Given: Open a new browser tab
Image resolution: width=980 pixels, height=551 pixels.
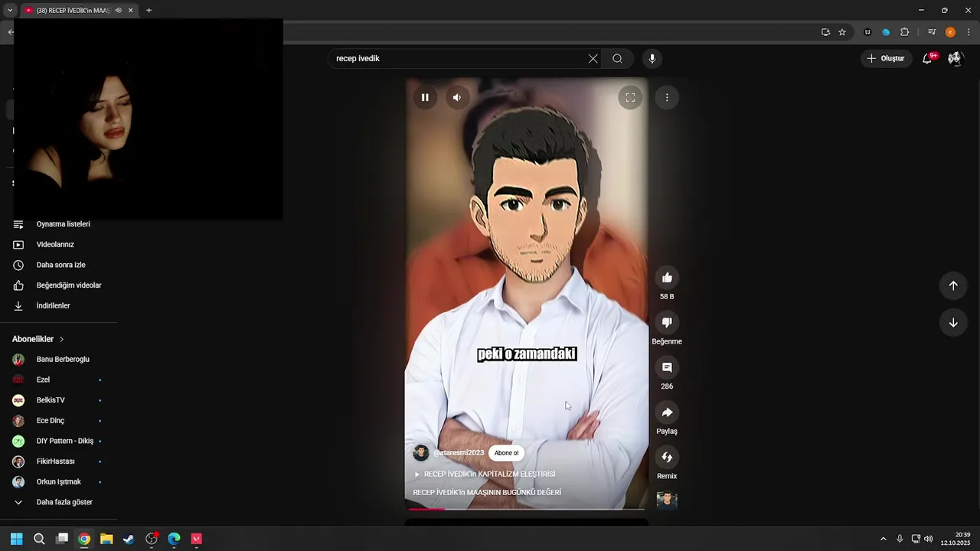Looking at the screenshot, I should coord(149,11).
